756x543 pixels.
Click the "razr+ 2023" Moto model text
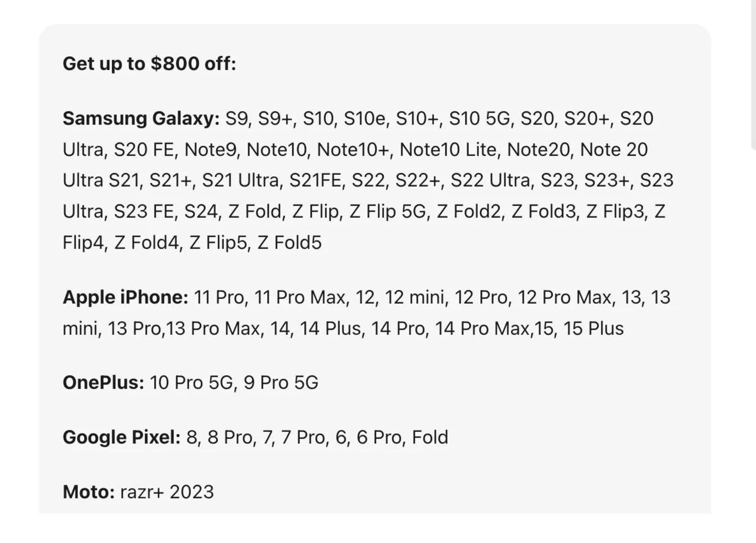tap(167, 492)
